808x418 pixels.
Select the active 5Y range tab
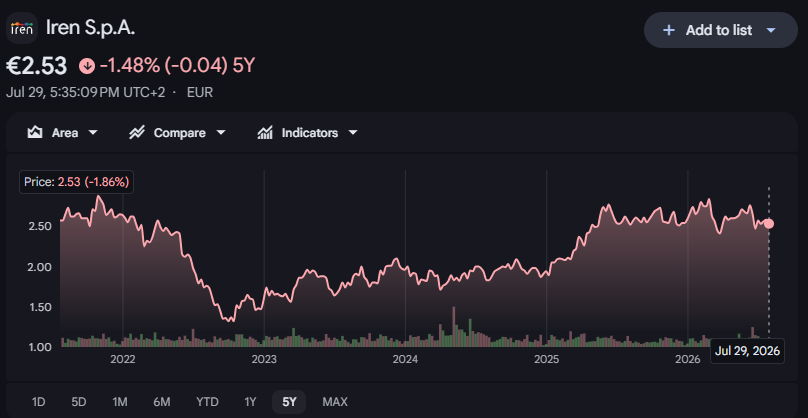point(290,402)
